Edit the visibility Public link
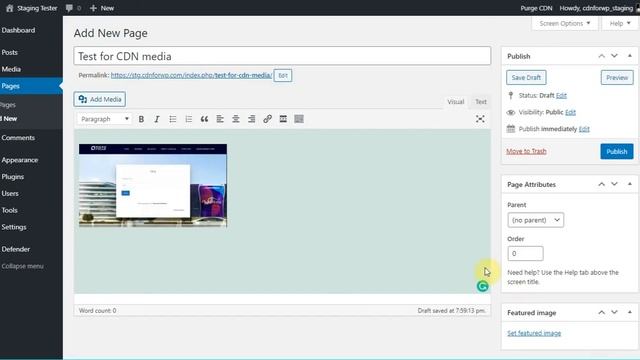Image resolution: width=640 pixels, height=360 pixels. pos(570,112)
